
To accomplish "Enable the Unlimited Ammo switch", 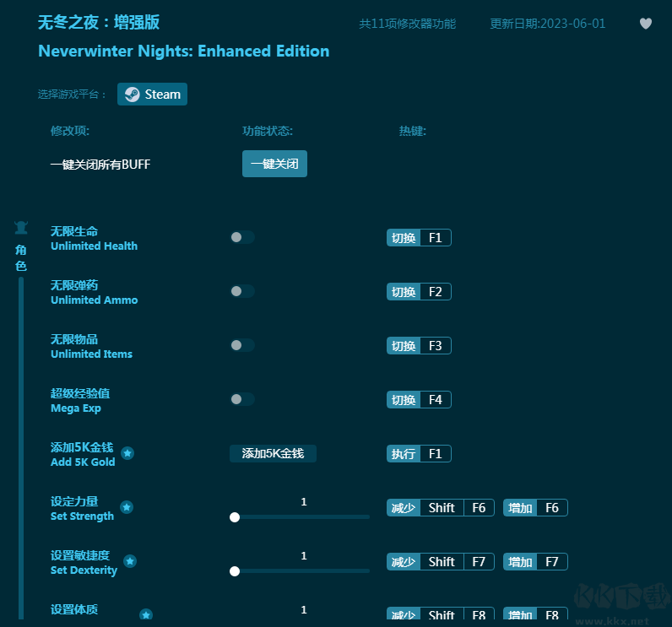I will [242, 291].
